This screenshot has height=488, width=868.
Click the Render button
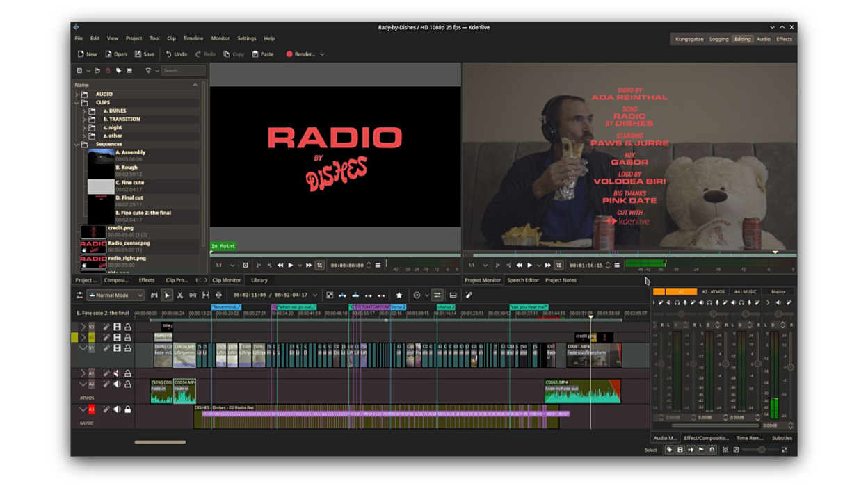pos(300,54)
